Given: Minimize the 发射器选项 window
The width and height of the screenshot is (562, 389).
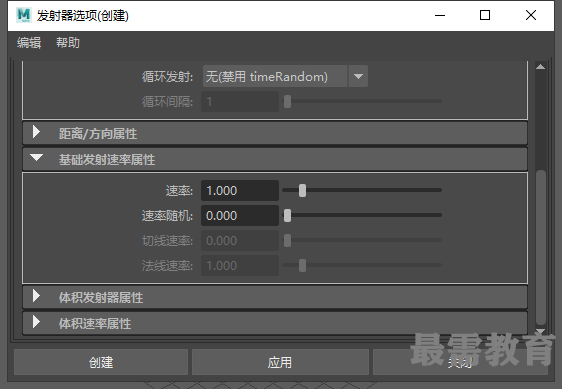Looking at the screenshot, I should 440,15.
